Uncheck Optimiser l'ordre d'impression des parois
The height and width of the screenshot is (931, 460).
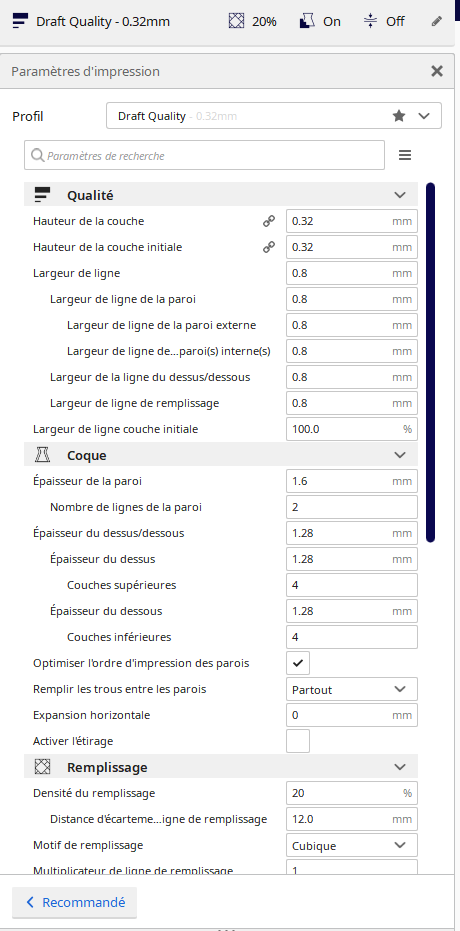pyautogui.click(x=298, y=663)
